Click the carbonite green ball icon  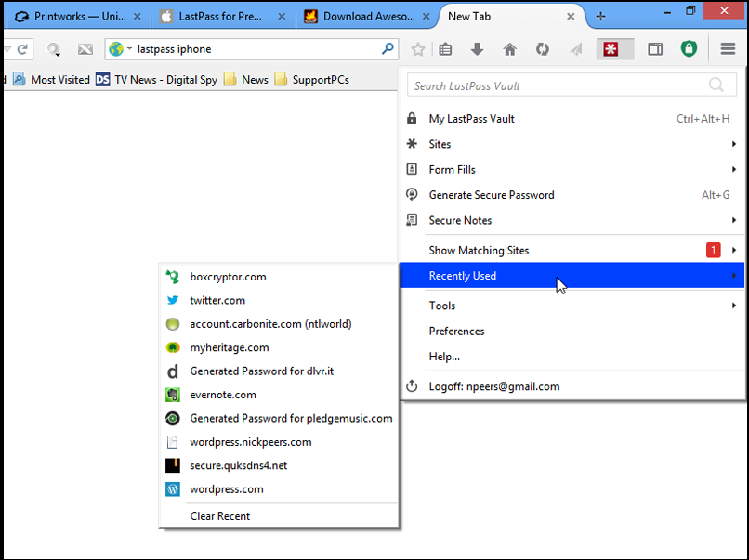point(173,324)
